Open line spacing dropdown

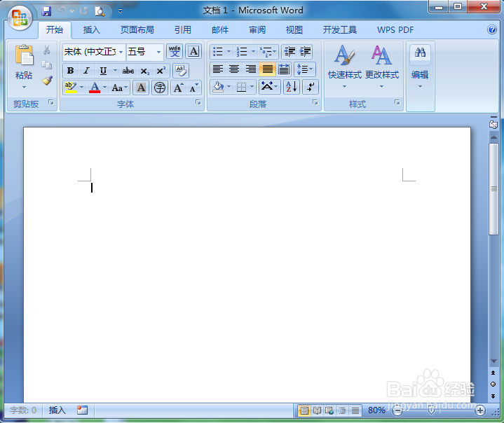(305, 69)
